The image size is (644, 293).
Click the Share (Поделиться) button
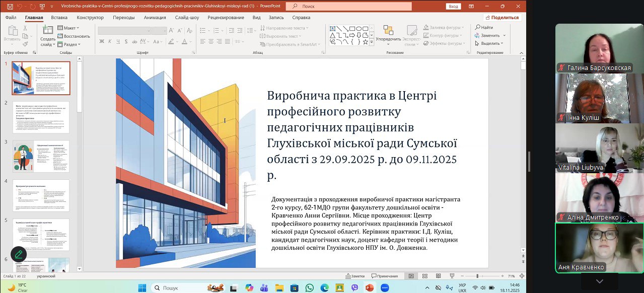click(x=502, y=17)
